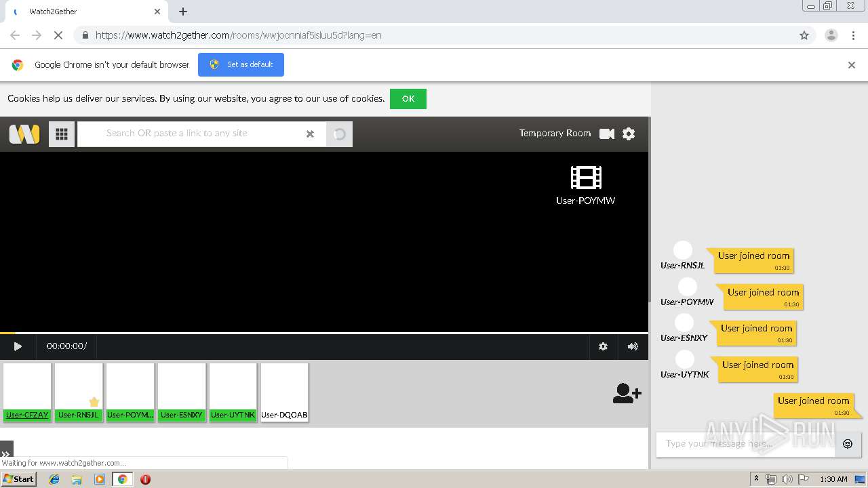Click the Watch2Gether logo

tap(24, 134)
